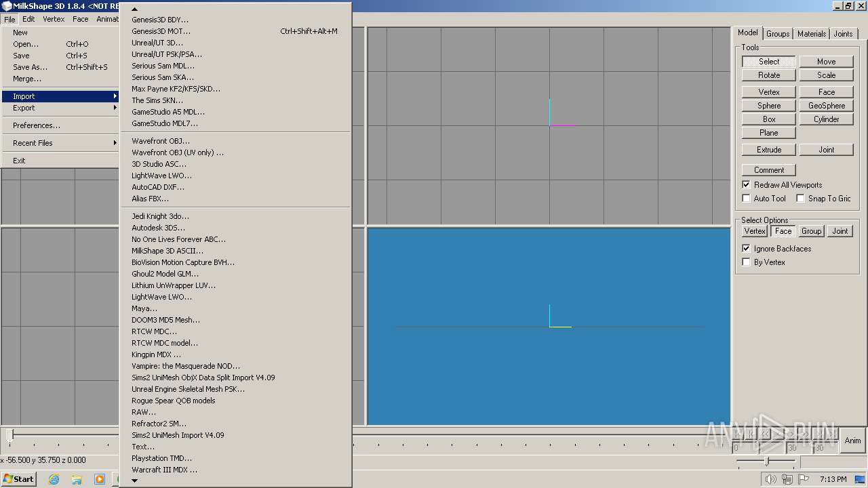Switch to the Groups tab
Image resolution: width=868 pixels, height=488 pixels.
tap(778, 34)
